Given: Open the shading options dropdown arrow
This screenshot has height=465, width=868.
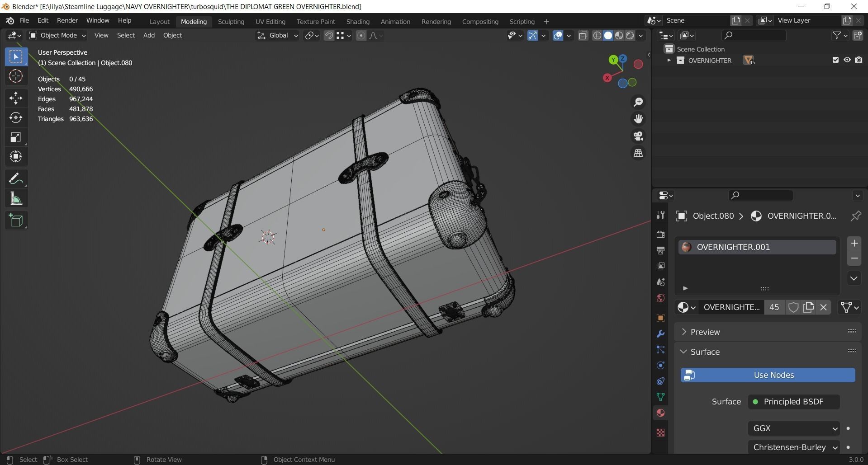Looking at the screenshot, I should (640, 35).
